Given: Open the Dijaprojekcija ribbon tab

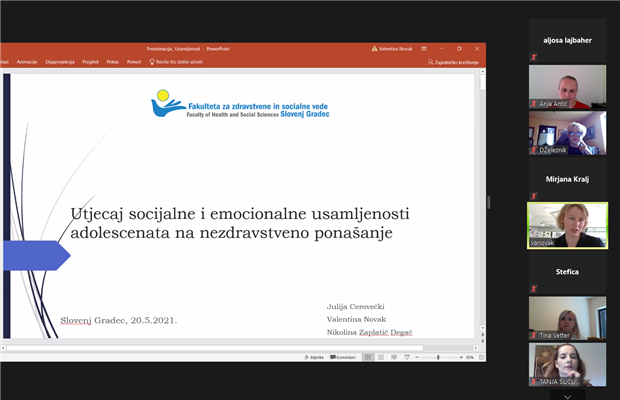Looking at the screenshot, I should tap(60, 62).
